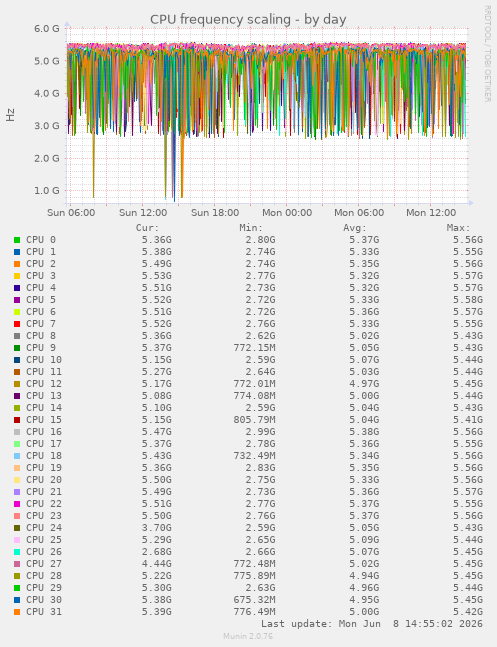Screen dimensions: 497x647
Task: Click the 'Cur:' column header
Action: click(147, 228)
